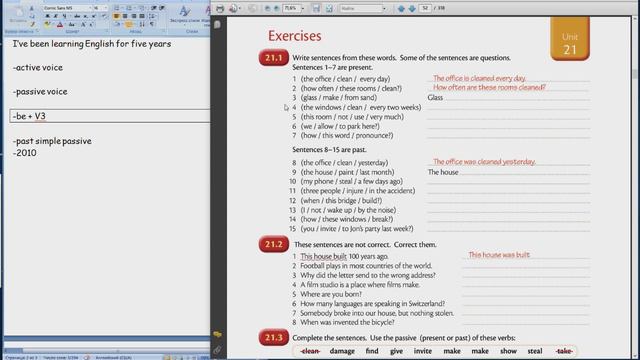Click the Multilevel list icon in Word ribbon
Image resolution: width=640 pixels, height=360 pixels.
(x=142, y=8)
